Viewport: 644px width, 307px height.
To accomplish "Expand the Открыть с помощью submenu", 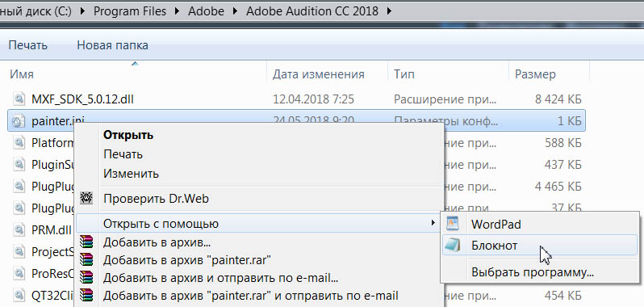I will click(x=259, y=224).
